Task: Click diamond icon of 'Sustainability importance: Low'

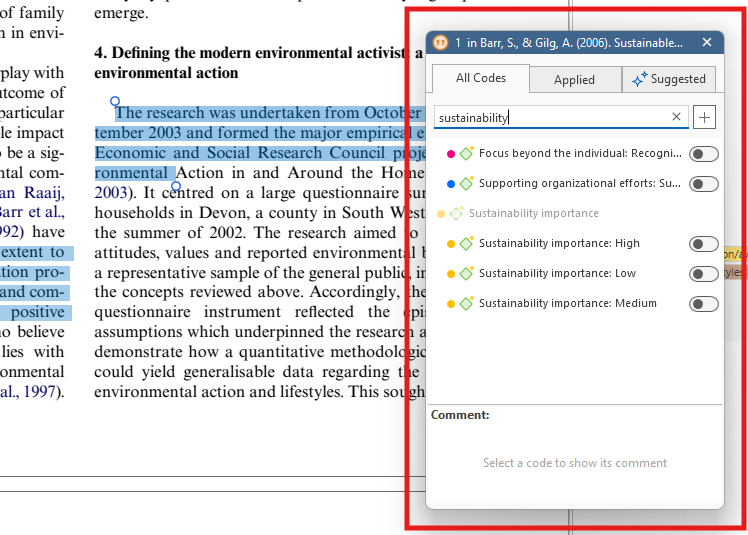Action: point(466,274)
